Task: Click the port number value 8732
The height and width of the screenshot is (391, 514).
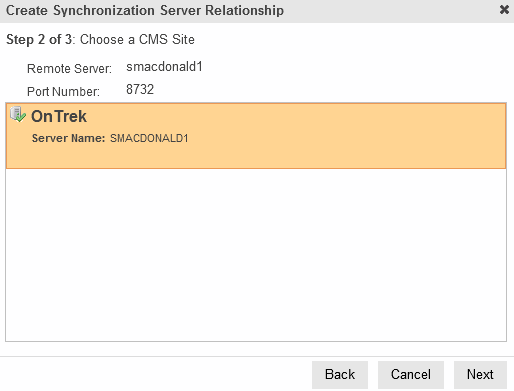Action: (140, 89)
